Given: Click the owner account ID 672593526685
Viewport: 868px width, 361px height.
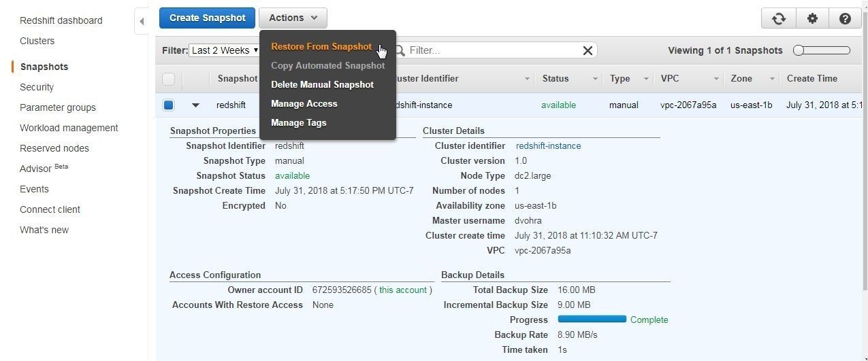Looking at the screenshot, I should coord(342,290).
